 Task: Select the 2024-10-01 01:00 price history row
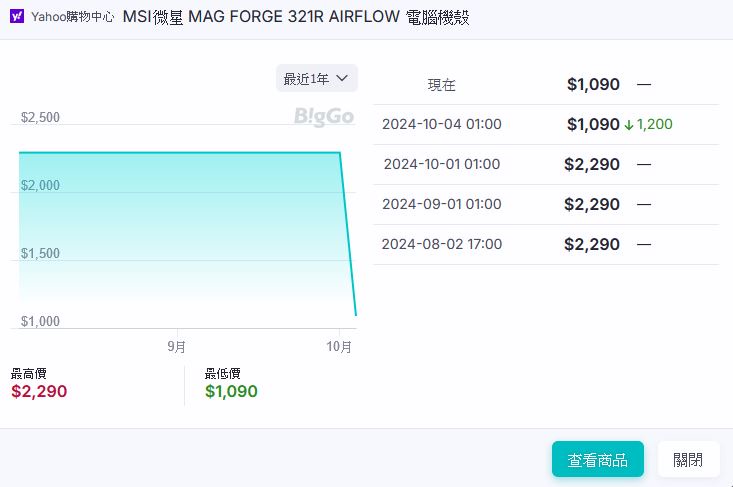point(545,164)
